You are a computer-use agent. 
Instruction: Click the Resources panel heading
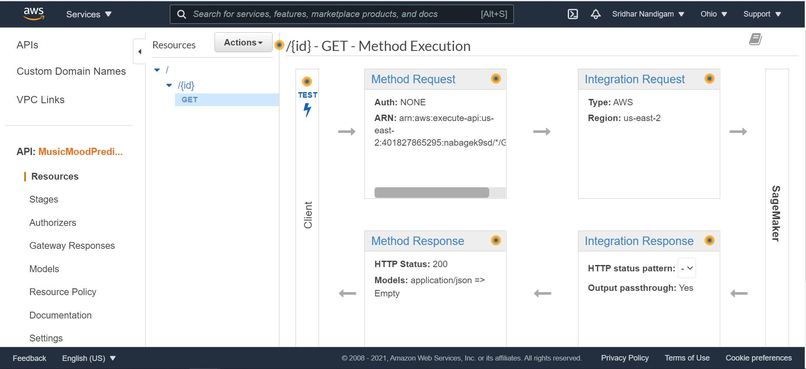click(174, 45)
